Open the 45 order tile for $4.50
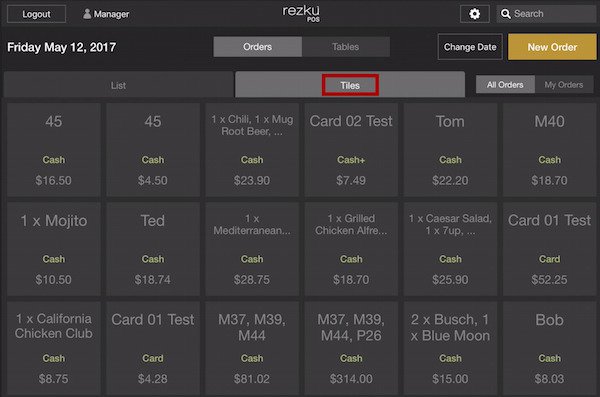 click(153, 150)
